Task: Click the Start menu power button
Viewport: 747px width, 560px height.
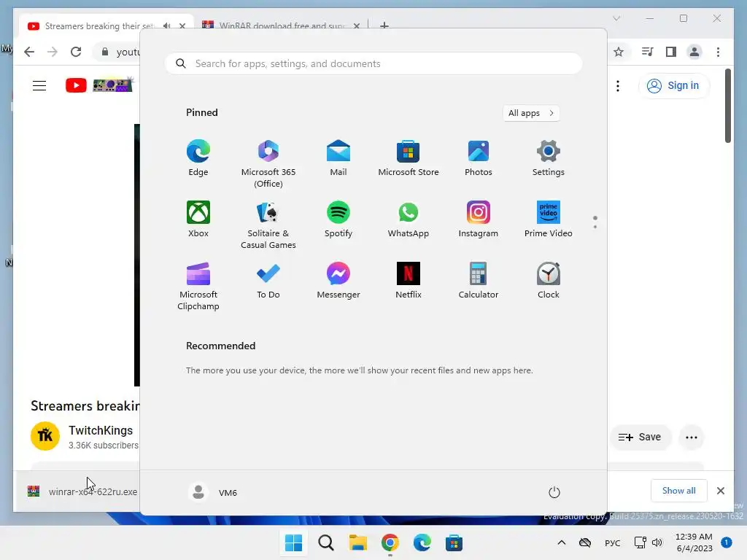Action: (554, 492)
